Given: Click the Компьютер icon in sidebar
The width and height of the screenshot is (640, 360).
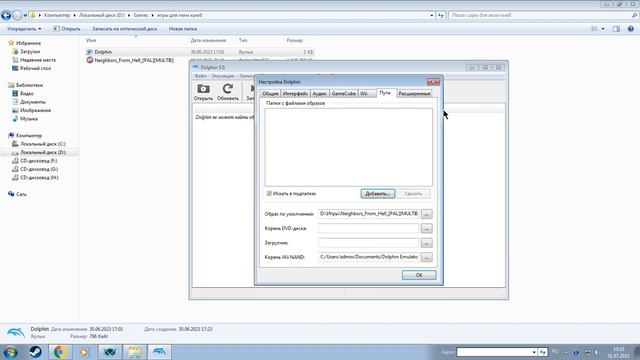Looking at the screenshot, I should [x=11, y=136].
